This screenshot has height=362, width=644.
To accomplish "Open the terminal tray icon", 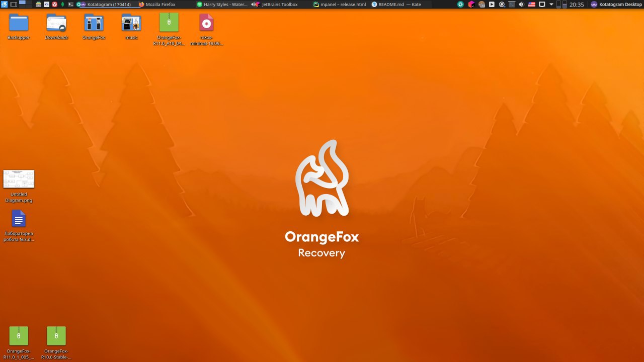I will pos(512,5).
